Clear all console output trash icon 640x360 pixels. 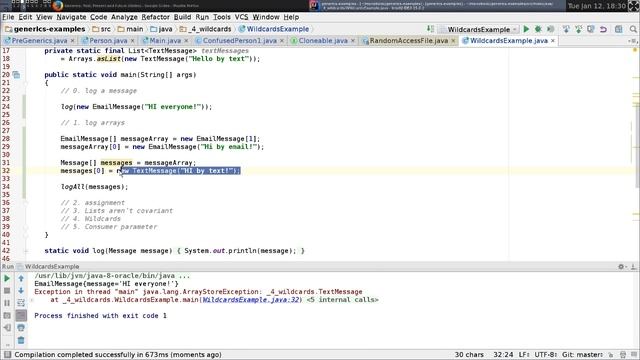point(21,340)
